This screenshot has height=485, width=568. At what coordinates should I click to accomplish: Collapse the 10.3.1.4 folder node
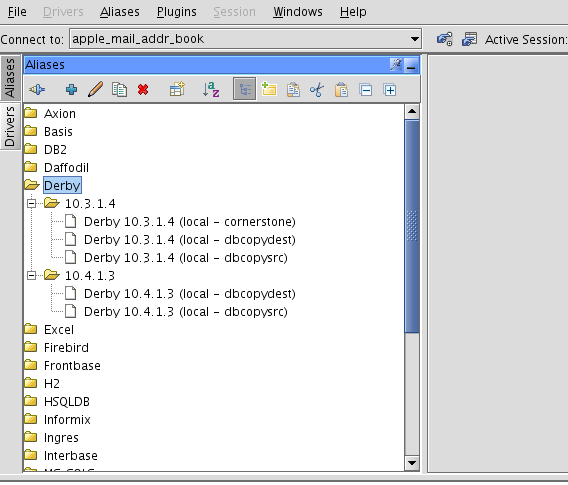point(32,204)
